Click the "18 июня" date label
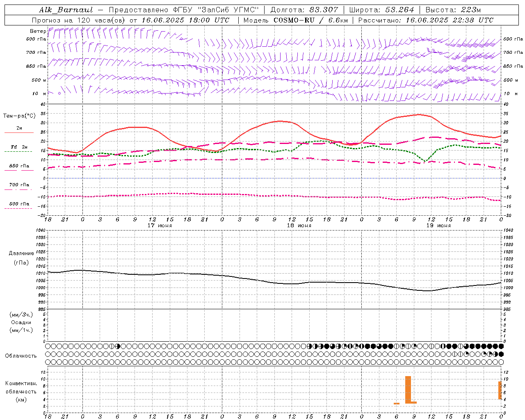Viewport: 525px width, 420px height. click(x=299, y=226)
